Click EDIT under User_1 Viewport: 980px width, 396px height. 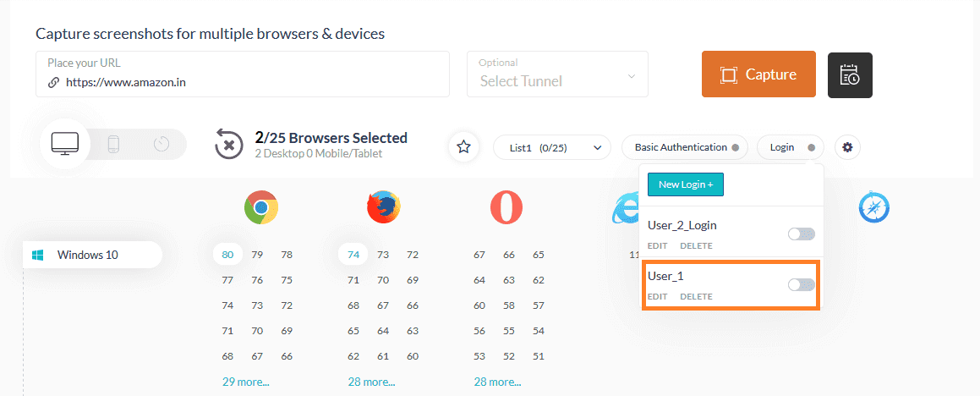(658, 296)
